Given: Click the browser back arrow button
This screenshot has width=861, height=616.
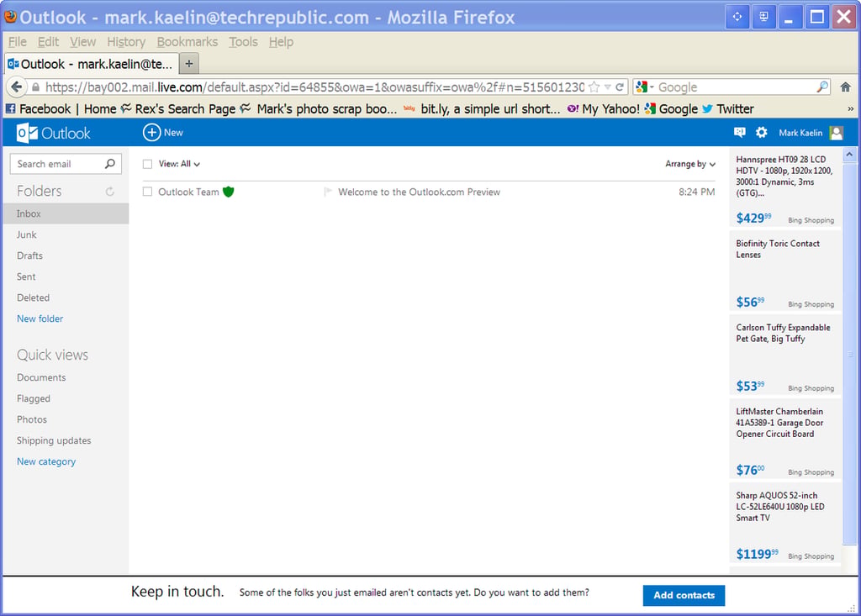Looking at the screenshot, I should pos(17,87).
